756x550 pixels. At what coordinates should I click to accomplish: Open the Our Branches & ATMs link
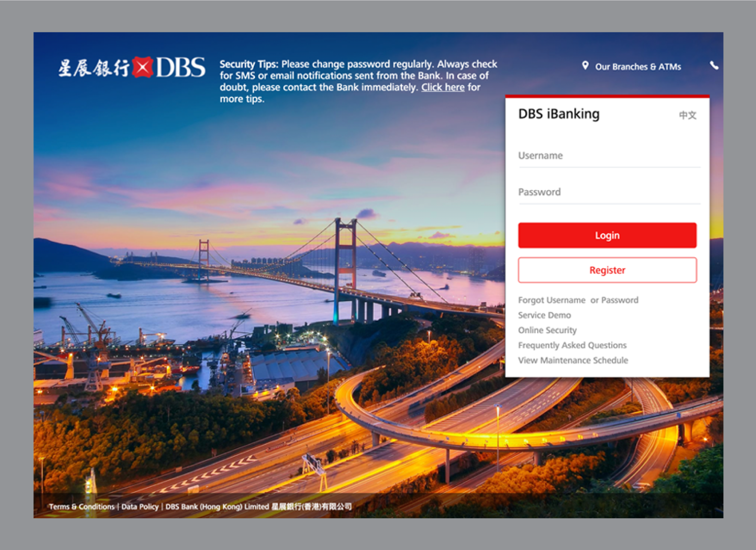tap(638, 67)
